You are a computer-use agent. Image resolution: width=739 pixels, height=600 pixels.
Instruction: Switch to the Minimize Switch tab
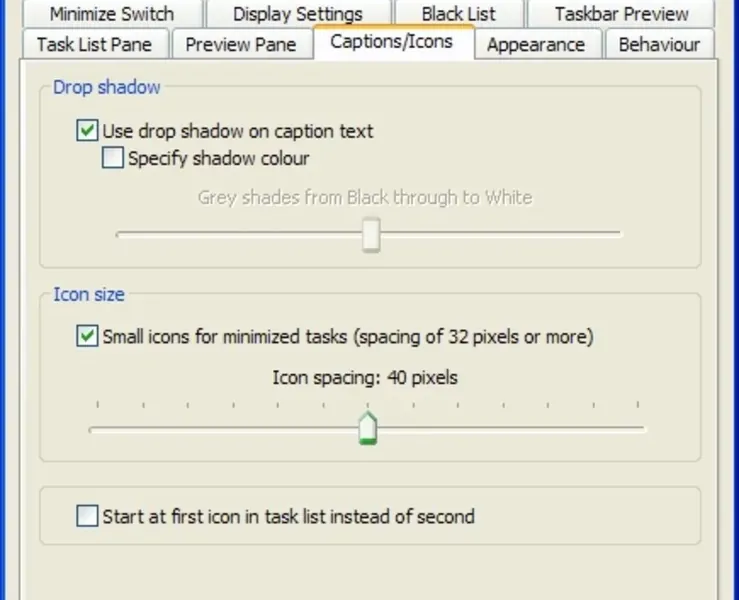[x=111, y=14]
